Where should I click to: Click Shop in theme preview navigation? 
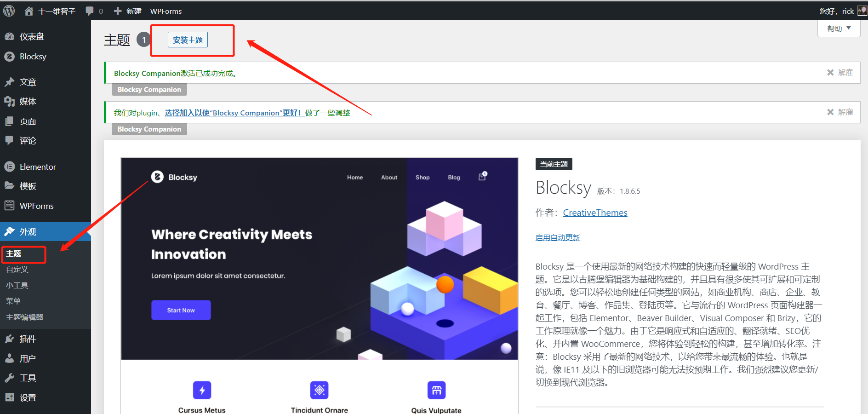point(423,178)
